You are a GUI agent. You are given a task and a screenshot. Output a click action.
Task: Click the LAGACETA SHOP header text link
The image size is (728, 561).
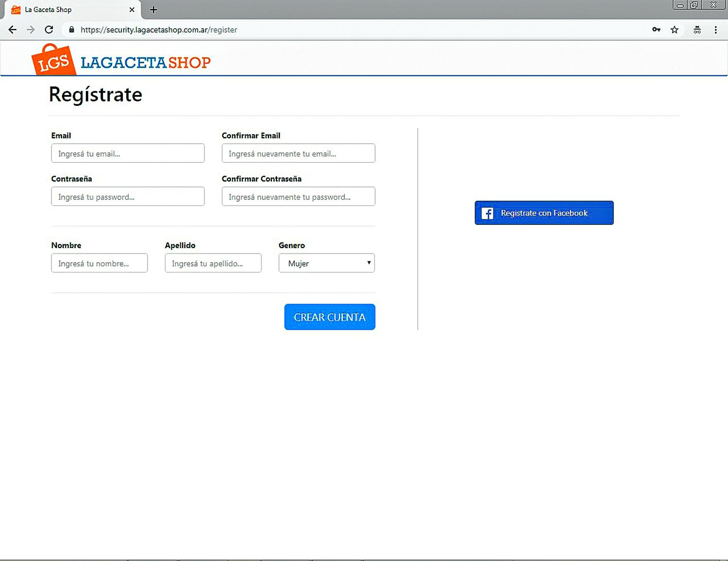[x=146, y=61]
